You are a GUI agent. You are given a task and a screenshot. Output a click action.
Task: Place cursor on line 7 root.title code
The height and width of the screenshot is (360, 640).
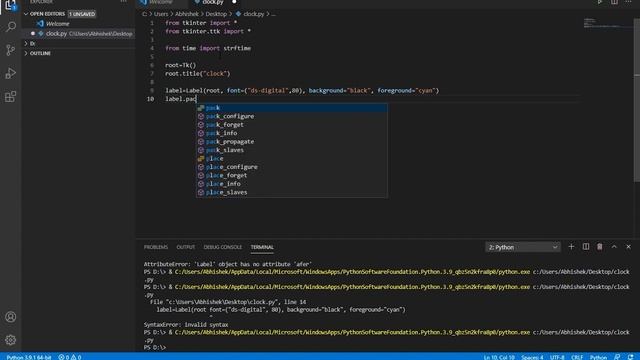tap(198, 73)
